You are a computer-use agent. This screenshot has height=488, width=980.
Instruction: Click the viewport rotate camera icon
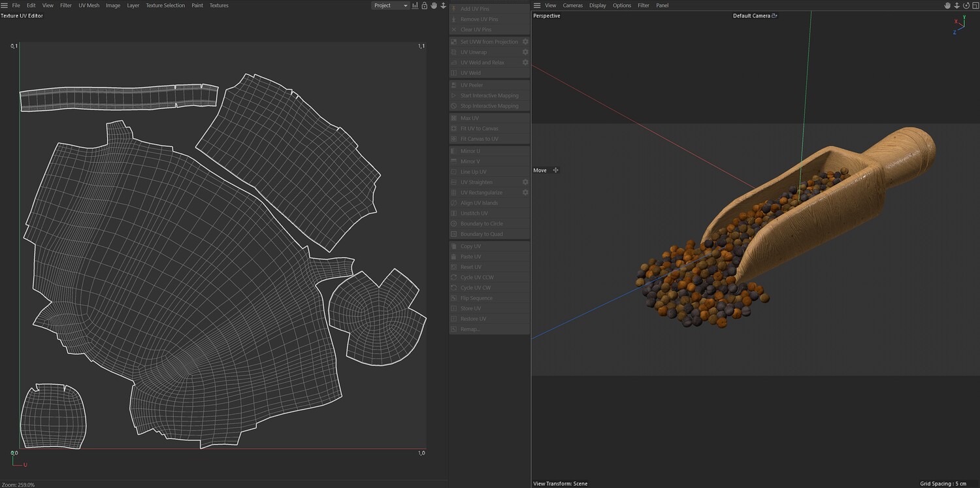click(966, 5)
